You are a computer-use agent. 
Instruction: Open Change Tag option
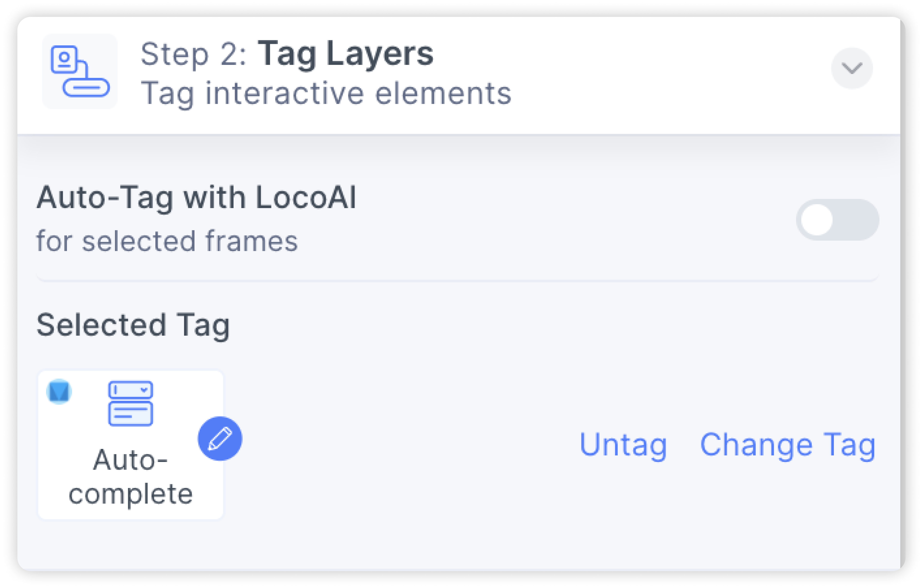[788, 445]
